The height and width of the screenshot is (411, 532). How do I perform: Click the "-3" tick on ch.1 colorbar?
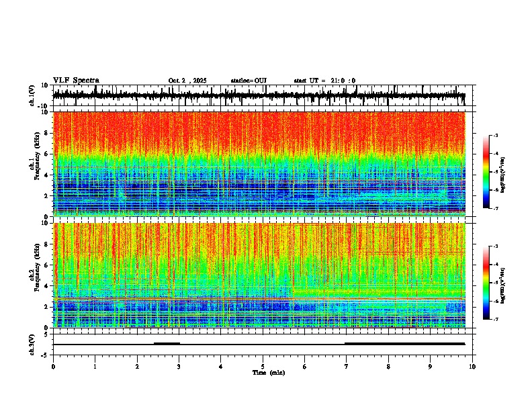pos(495,136)
